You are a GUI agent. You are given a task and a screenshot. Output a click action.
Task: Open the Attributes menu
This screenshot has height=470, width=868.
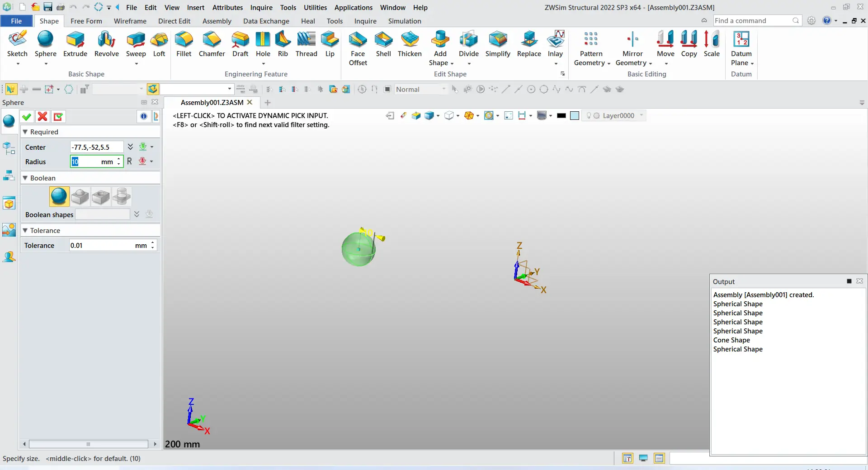click(x=227, y=8)
